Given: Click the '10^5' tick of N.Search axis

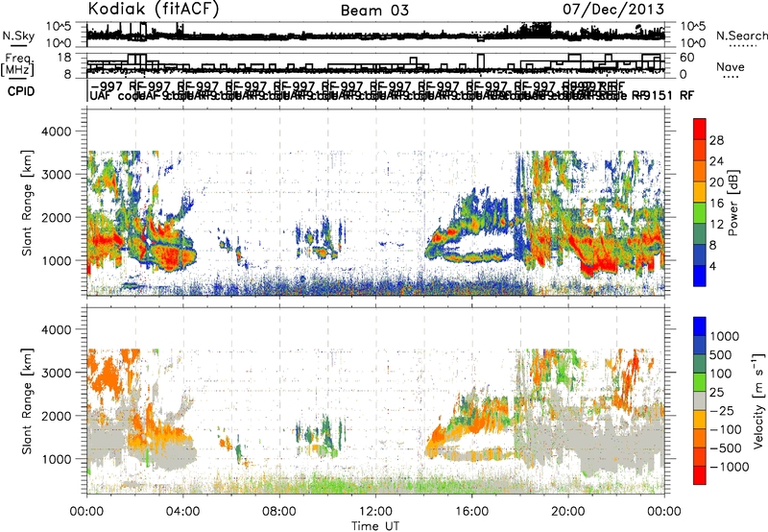Looking at the screenshot, I should coord(693,27).
